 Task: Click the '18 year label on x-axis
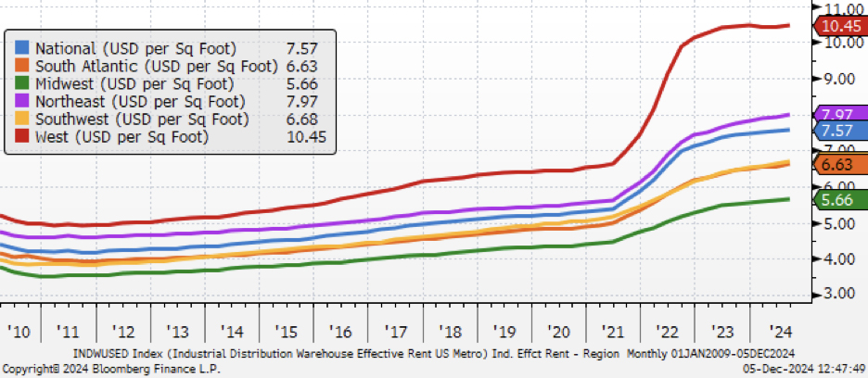[x=450, y=332]
